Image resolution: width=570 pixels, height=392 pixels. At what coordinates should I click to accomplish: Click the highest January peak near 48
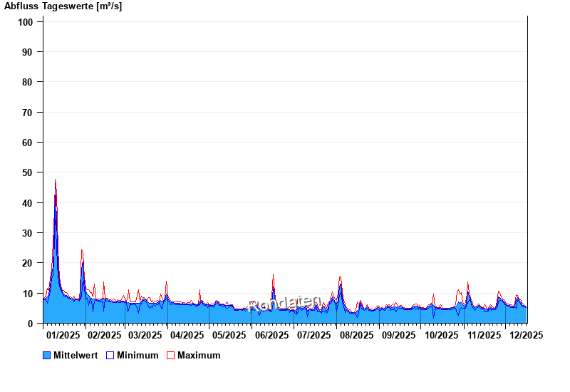pyautogui.click(x=55, y=181)
